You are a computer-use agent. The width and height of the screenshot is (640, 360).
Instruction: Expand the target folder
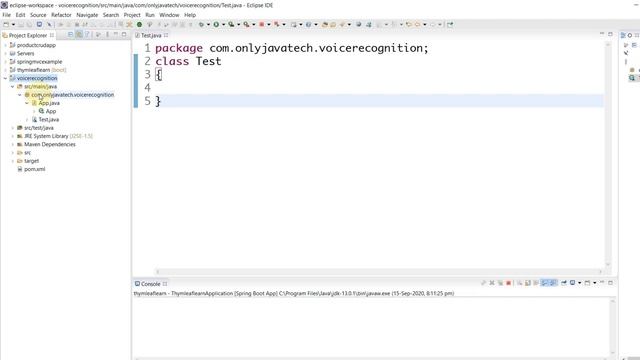pyautogui.click(x=12, y=161)
